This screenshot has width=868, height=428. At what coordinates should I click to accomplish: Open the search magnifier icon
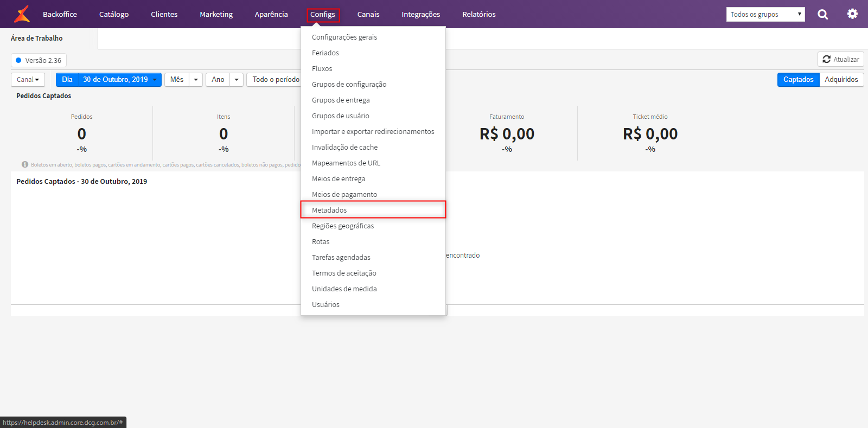823,15
